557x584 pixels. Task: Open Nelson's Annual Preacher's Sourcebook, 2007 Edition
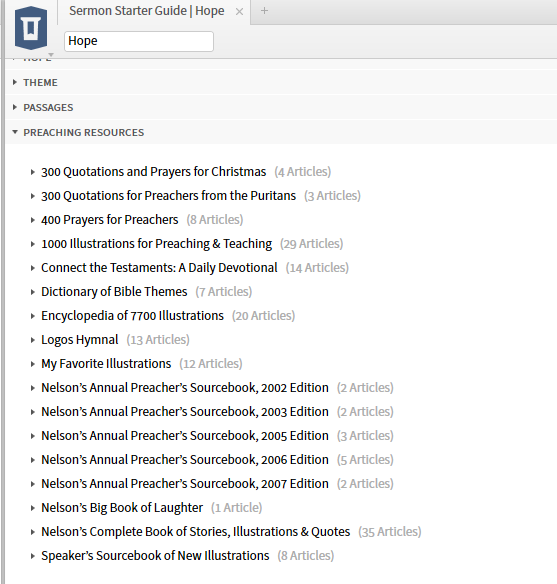[185, 484]
